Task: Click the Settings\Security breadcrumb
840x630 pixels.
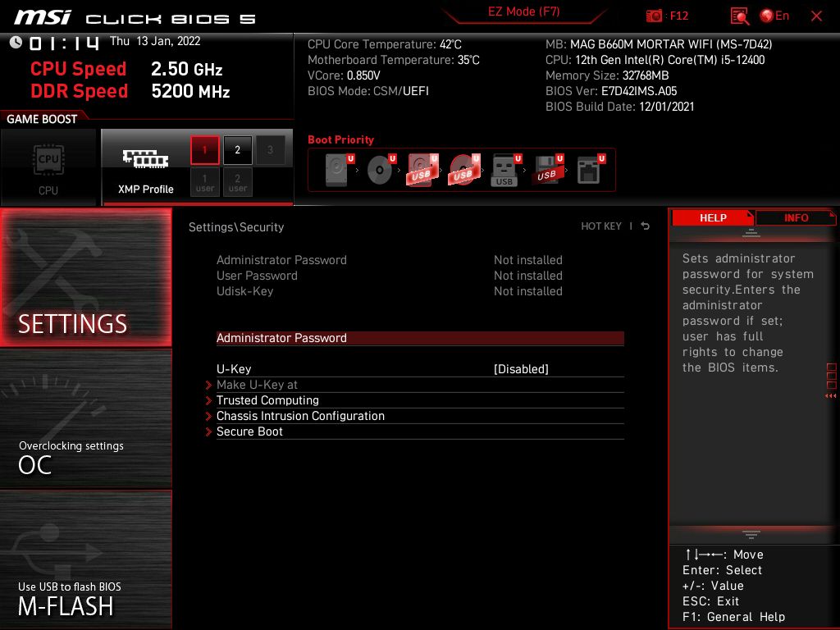Action: click(236, 227)
